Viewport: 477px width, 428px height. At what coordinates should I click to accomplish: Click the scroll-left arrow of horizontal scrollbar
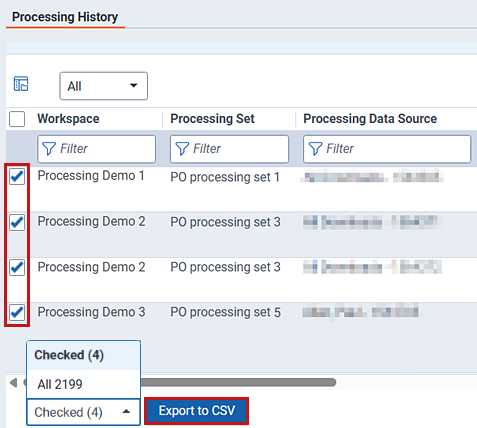click(13, 383)
